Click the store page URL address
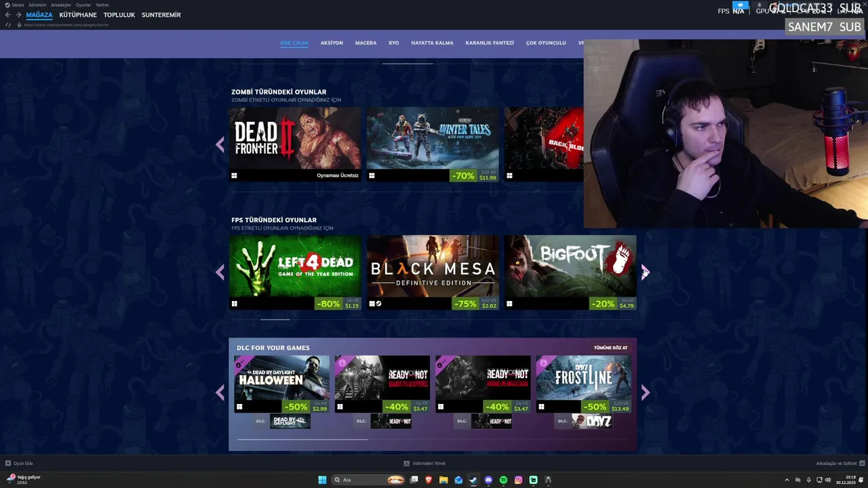This screenshot has width=868, height=488. click(x=66, y=25)
